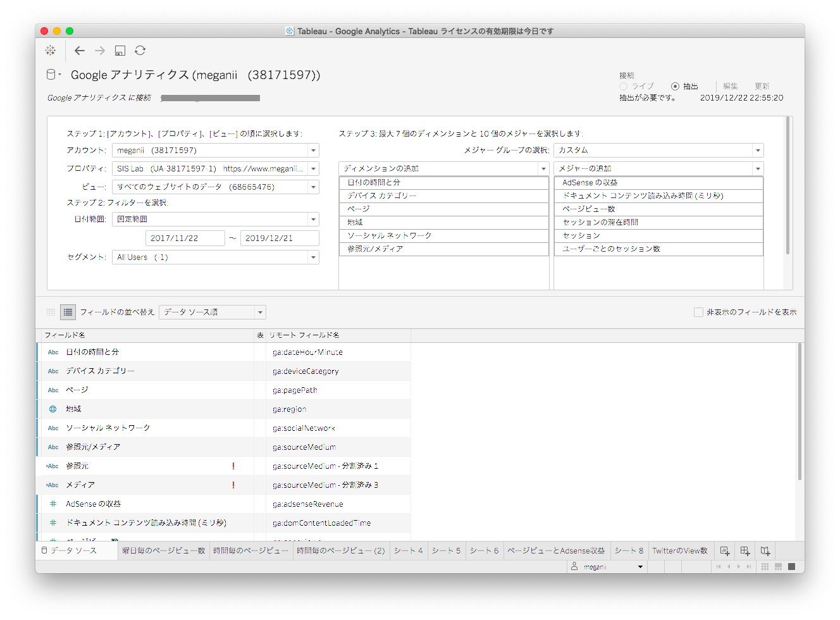Toggle 非表示のフィールドを表示 checkbox
This screenshot has height=620, width=840.
(x=698, y=313)
